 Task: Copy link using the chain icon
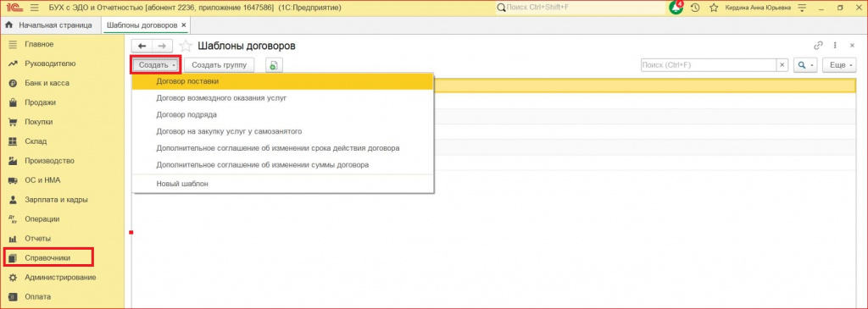tap(819, 46)
